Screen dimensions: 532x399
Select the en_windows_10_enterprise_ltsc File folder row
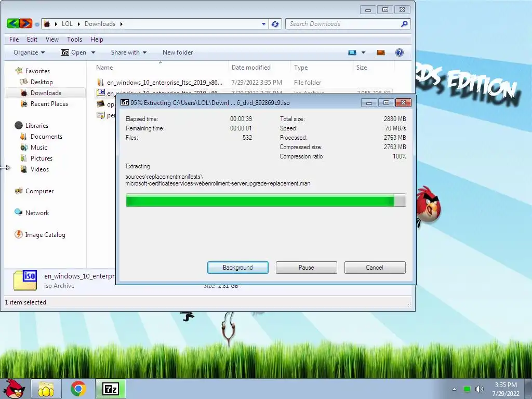coord(243,82)
